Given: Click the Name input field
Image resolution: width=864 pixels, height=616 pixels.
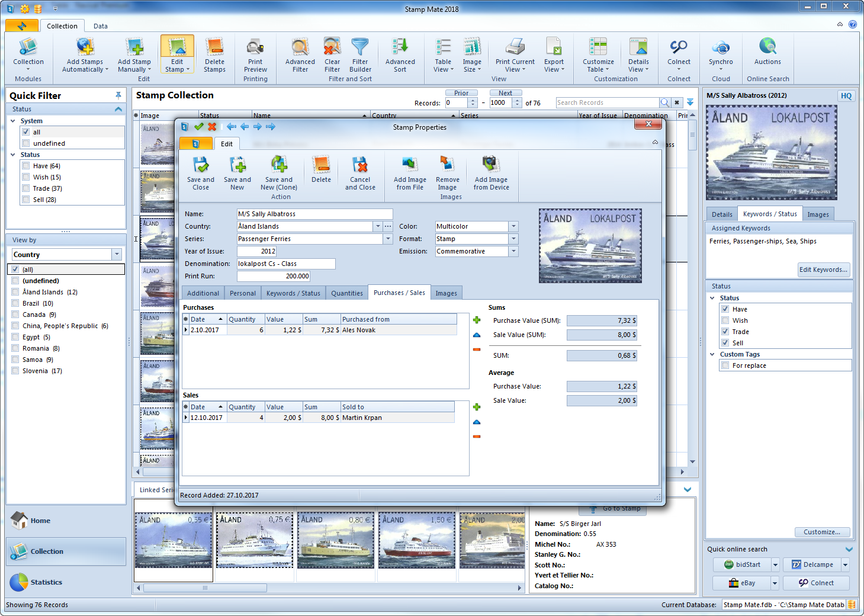Looking at the screenshot, I should point(314,214).
